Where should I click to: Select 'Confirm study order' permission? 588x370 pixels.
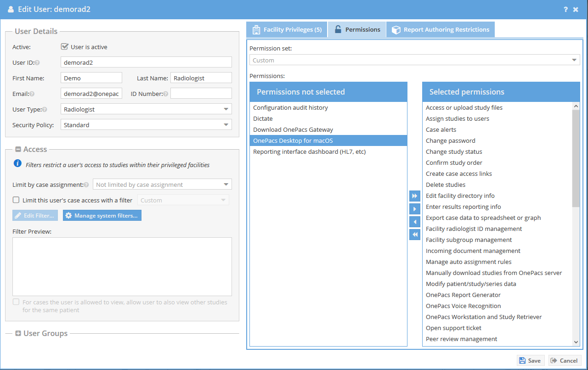[x=498, y=163]
